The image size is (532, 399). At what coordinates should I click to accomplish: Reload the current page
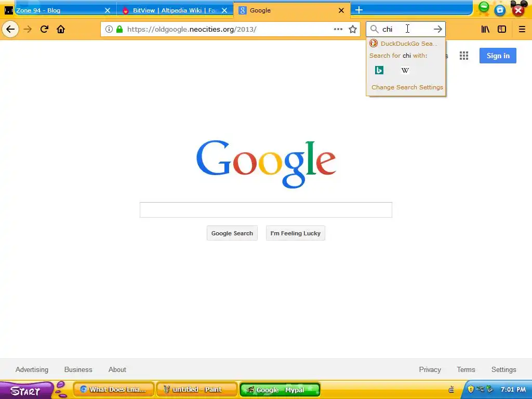click(x=44, y=29)
